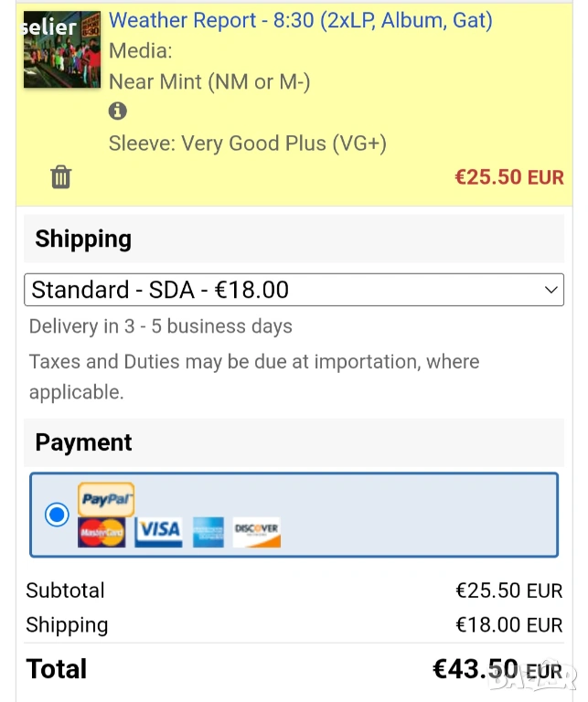Viewport: 588px width, 702px height.
Task: Click the Subtotal row label
Action: tap(65, 590)
